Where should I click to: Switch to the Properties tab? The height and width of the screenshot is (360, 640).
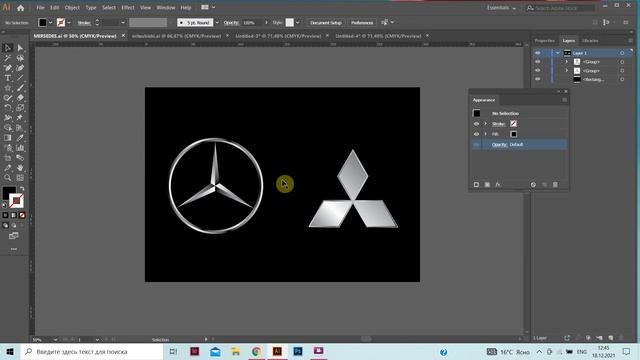[545, 41]
